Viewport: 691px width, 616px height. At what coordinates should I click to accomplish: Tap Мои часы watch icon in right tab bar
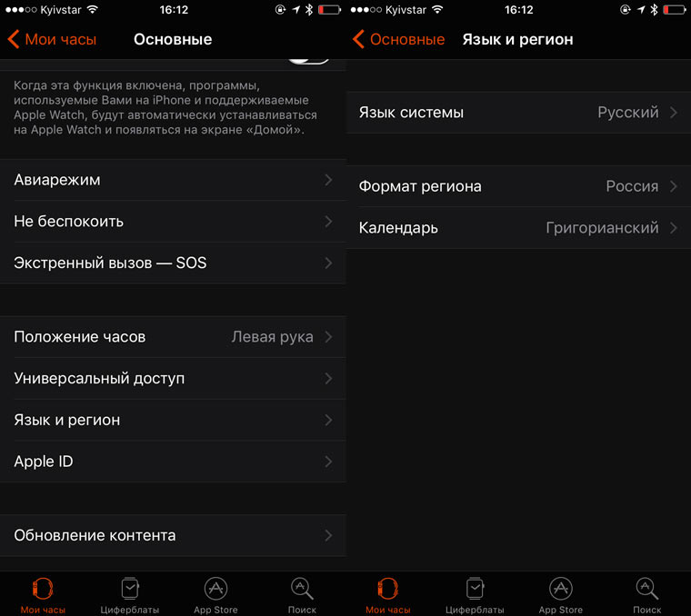point(388,589)
